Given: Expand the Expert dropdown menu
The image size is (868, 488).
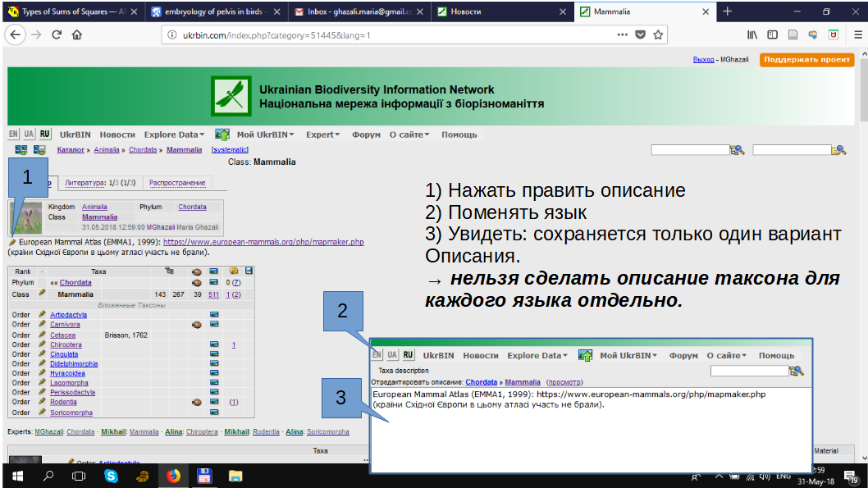Looking at the screenshot, I should pyautogui.click(x=323, y=135).
